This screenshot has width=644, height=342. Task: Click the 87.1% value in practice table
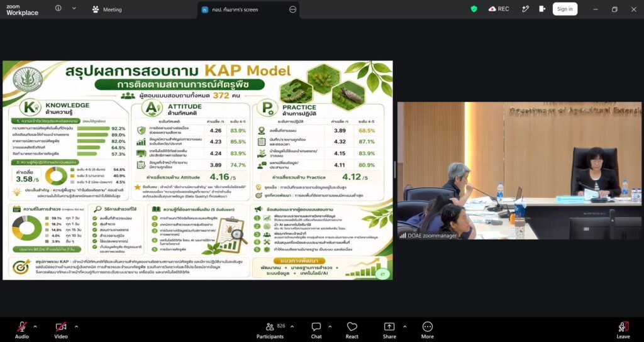point(367,141)
